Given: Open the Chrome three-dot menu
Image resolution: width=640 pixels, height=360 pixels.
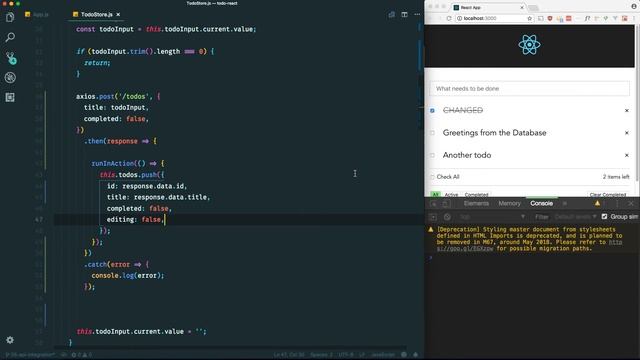Looking at the screenshot, I should point(634,18).
